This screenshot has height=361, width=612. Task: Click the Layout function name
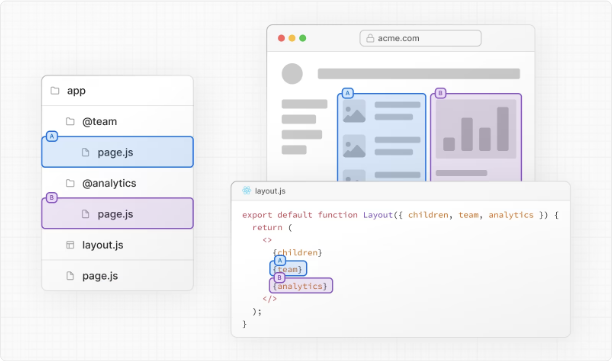point(378,215)
